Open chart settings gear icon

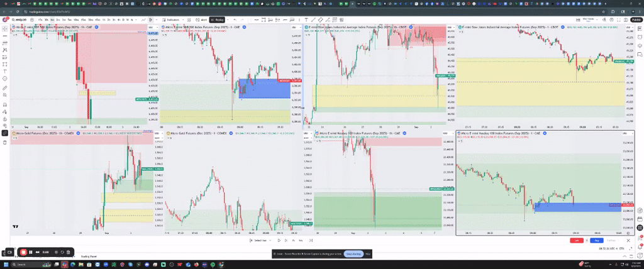(x=613, y=19)
